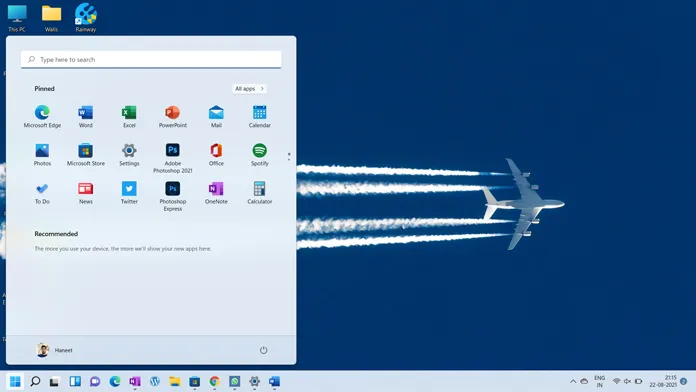Viewport: 696px width, 392px height.
Task: Open the News app
Action: 86,193
